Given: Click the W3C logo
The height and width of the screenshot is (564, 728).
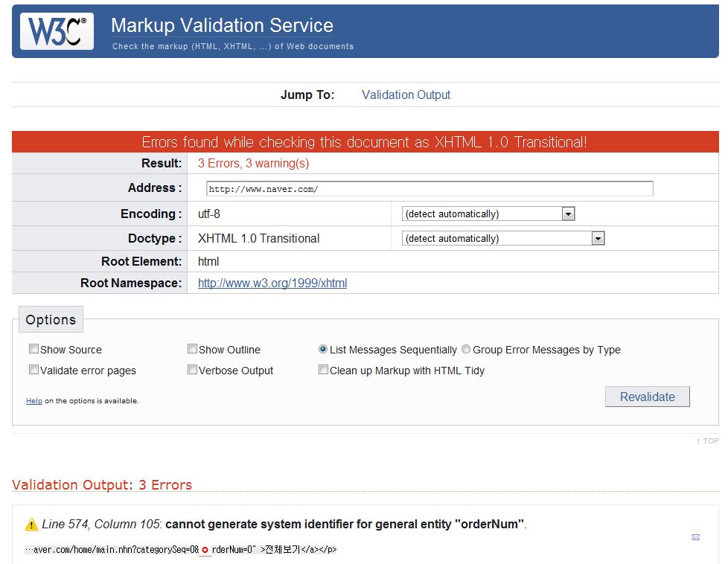Looking at the screenshot, I should [x=57, y=31].
